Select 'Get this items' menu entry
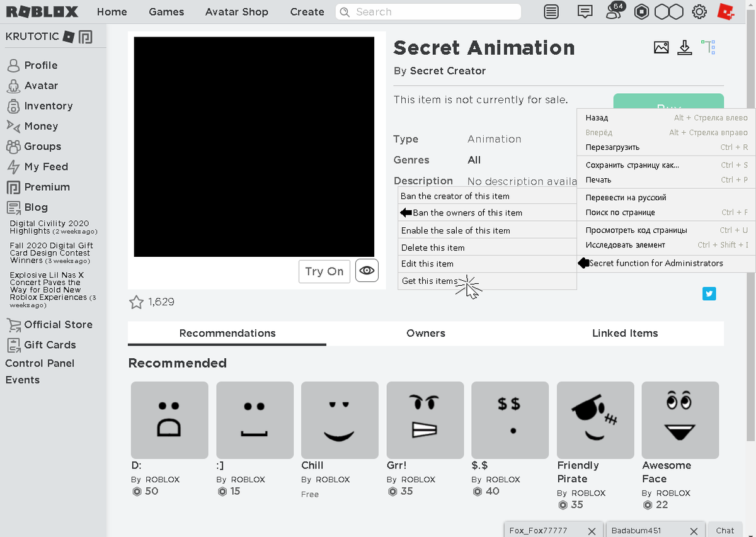The height and width of the screenshot is (537, 756). (x=487, y=281)
